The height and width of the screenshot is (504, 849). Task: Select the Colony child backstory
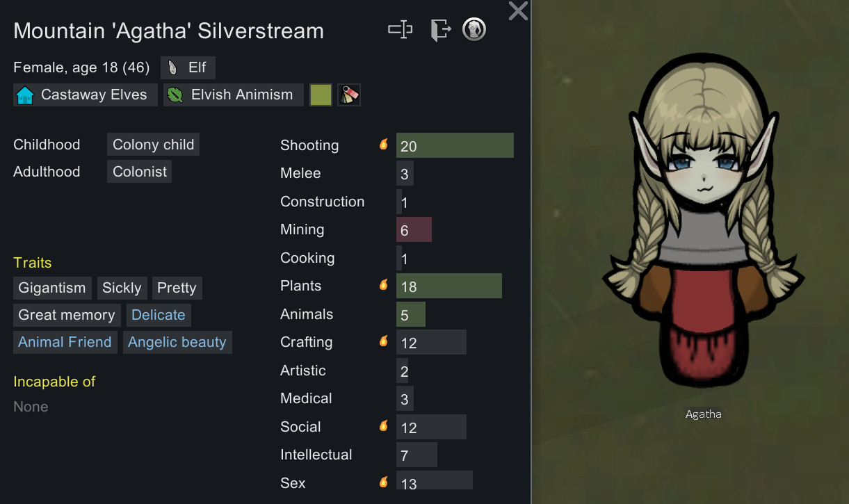[154, 145]
